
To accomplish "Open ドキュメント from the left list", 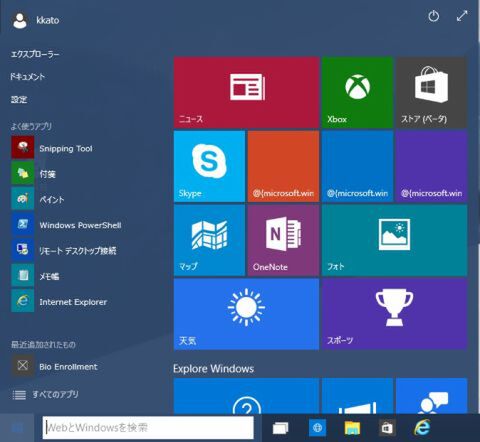I will click(x=27, y=77).
